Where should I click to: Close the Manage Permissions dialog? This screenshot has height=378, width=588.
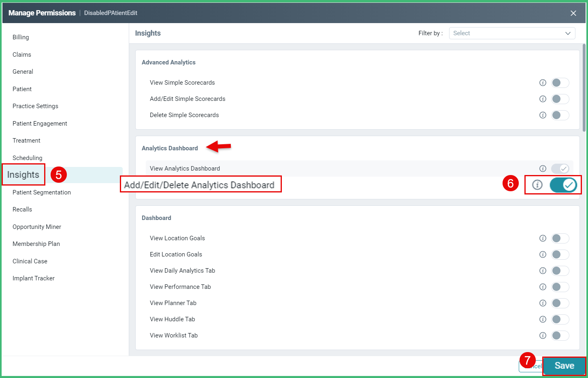point(573,13)
